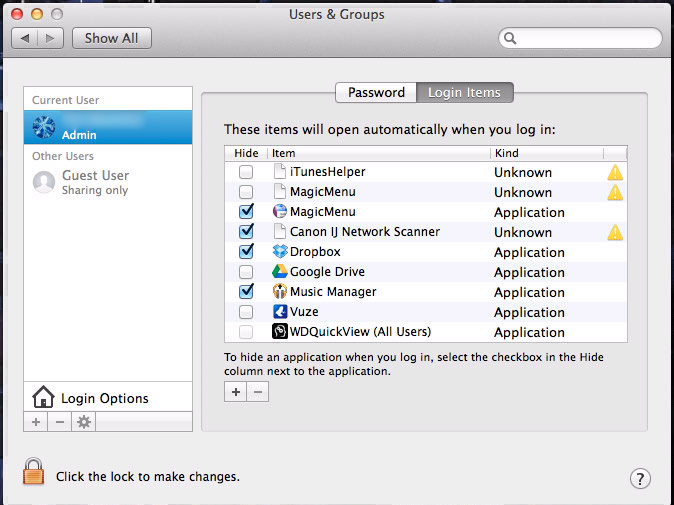
Task: Select the Guest User entry
Action: point(108,182)
